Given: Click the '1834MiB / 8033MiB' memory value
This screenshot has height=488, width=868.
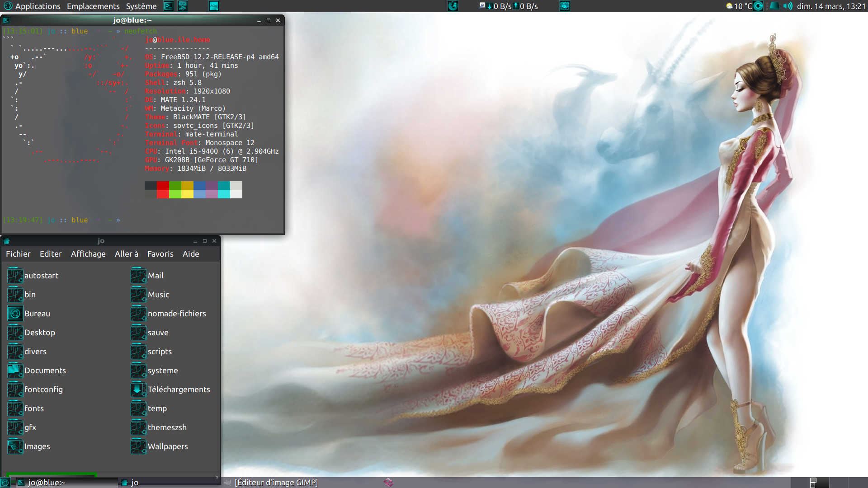Looking at the screenshot, I should click(212, 169).
